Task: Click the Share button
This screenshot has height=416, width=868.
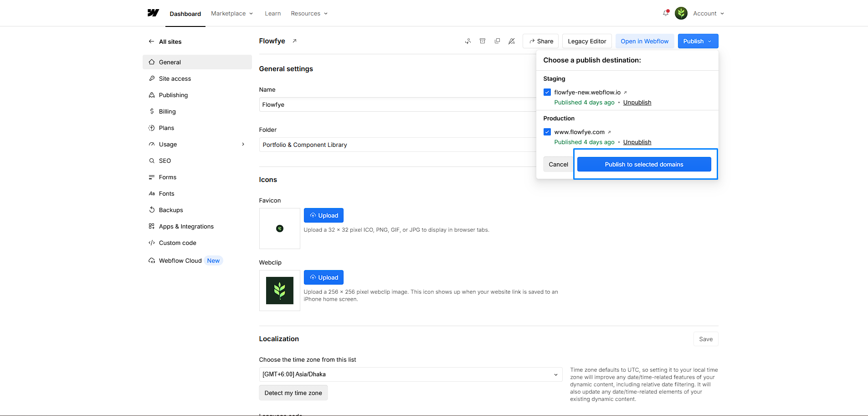Action: 541,41
